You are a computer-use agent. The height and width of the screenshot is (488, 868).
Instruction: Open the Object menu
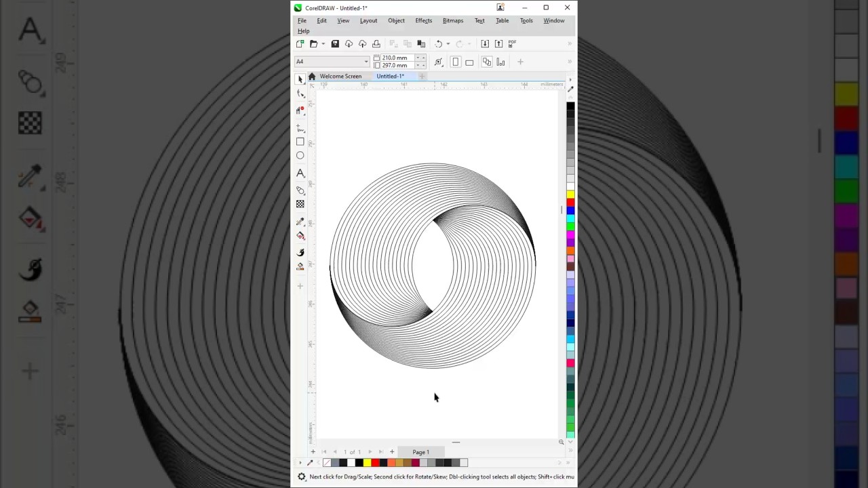pos(396,20)
